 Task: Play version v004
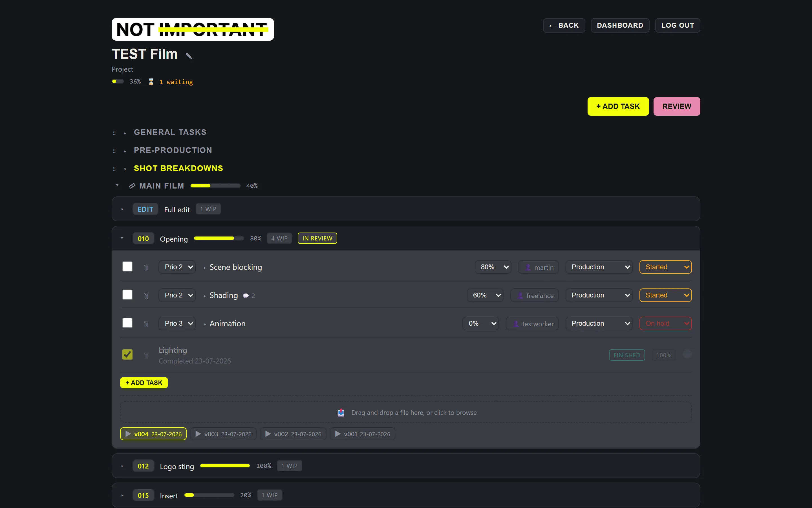click(153, 434)
